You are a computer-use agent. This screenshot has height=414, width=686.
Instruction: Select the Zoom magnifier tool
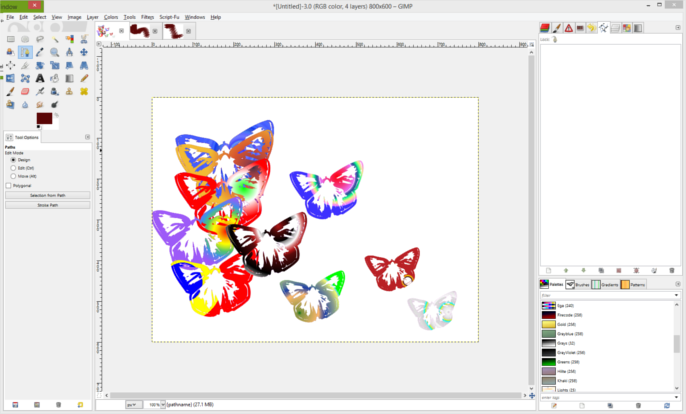54,52
